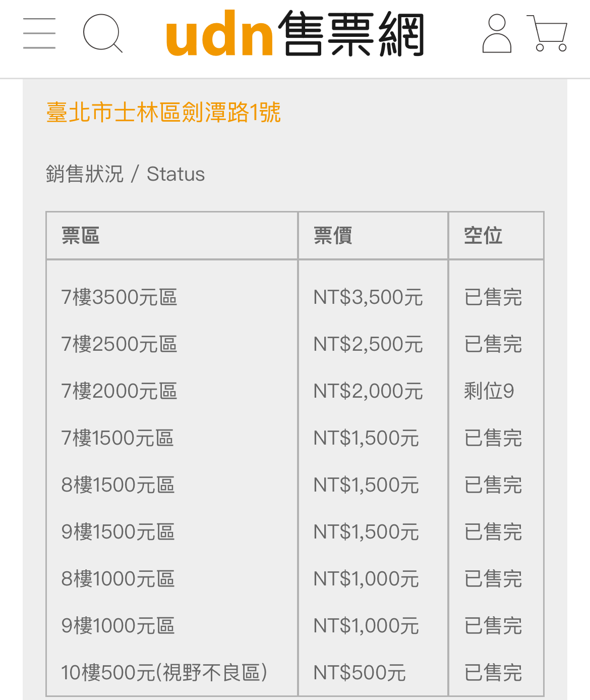Go to udn售票網 home logo
The width and height of the screenshot is (590, 700).
295,34
